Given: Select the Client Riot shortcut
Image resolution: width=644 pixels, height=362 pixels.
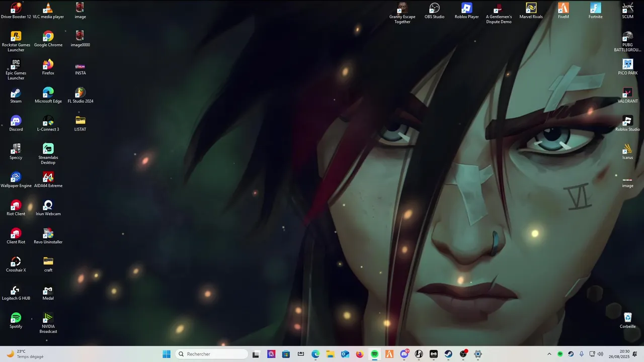Looking at the screenshot, I should (x=16, y=236).
